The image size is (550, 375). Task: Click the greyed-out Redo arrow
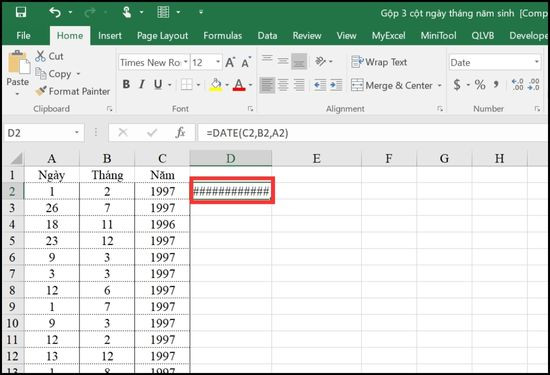pyautogui.click(x=90, y=13)
